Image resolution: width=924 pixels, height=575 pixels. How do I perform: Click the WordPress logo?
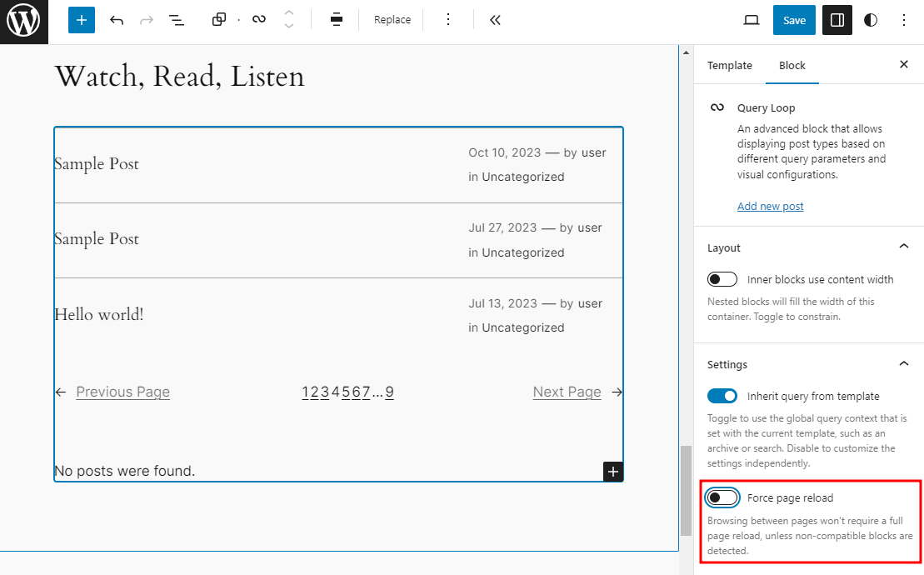[x=23, y=22]
